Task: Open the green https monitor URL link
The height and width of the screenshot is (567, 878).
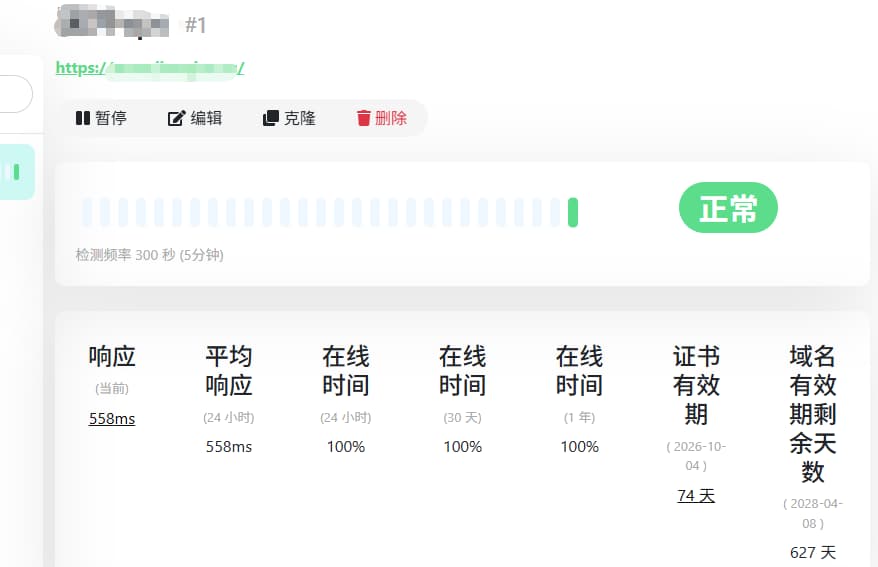Action: [x=150, y=68]
